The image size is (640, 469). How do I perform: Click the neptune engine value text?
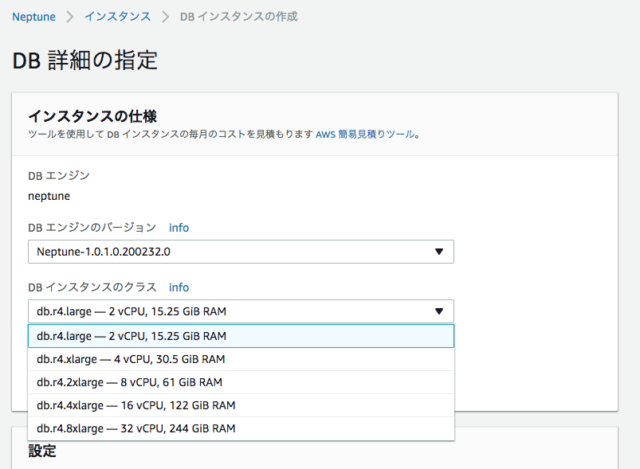[49, 196]
